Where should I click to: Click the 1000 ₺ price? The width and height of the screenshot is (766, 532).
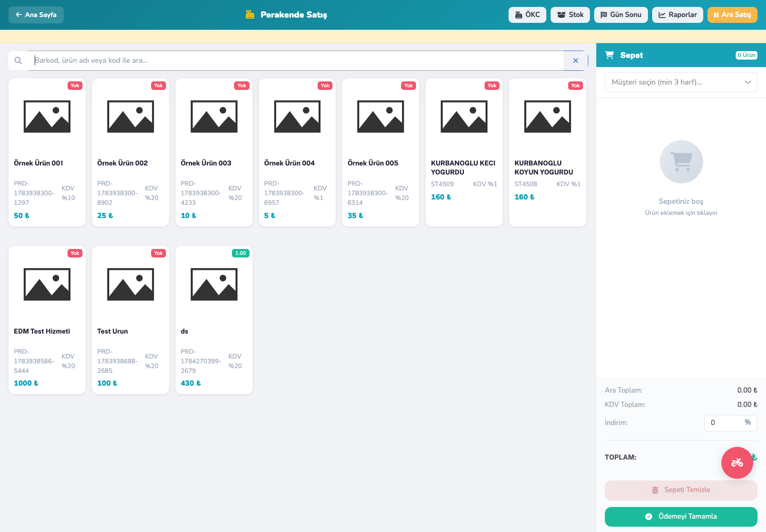(26, 383)
